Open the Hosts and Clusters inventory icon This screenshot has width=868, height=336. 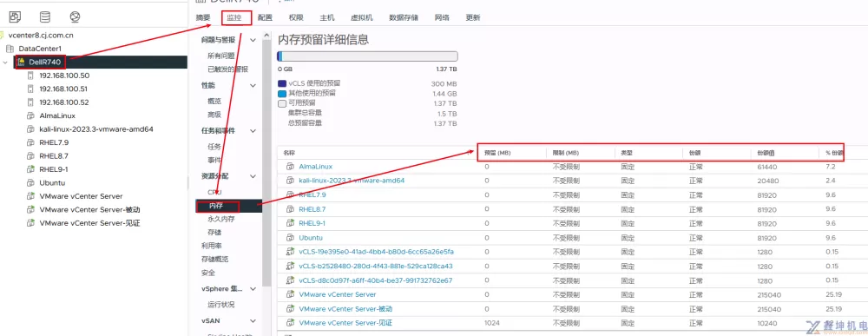(x=15, y=16)
